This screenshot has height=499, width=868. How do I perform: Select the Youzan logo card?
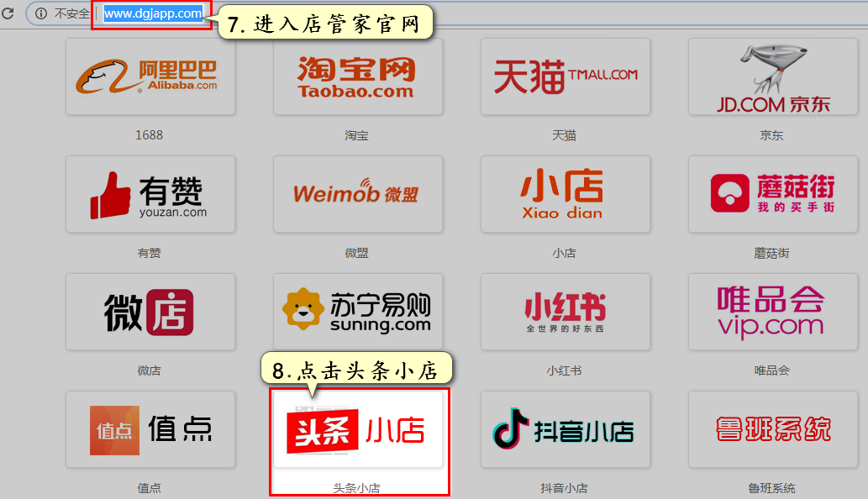pos(150,194)
